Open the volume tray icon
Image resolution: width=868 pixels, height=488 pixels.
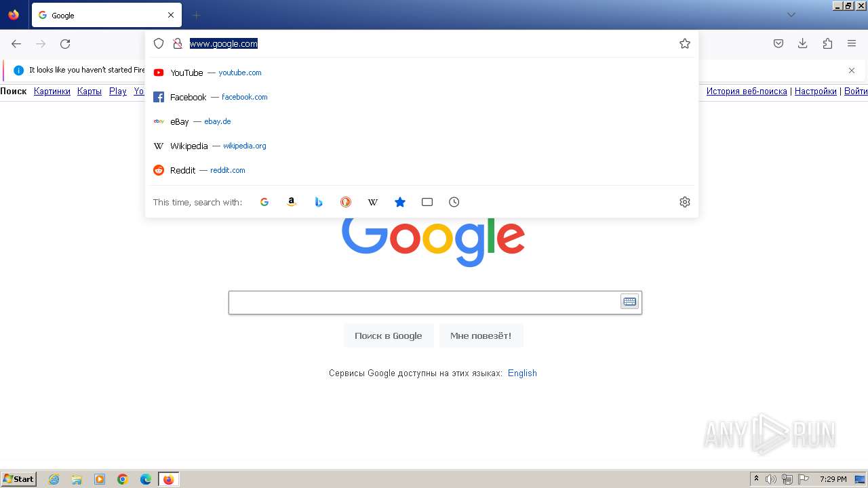[x=771, y=479]
